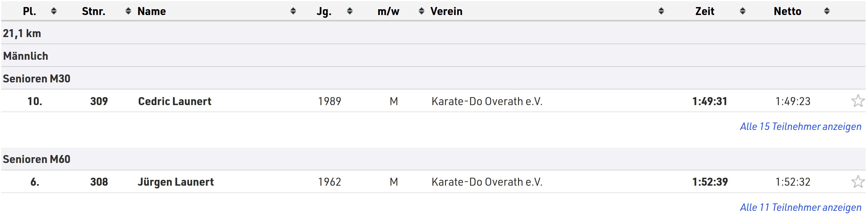Click sort arrows next to Stnr.
This screenshot has width=868, height=216.
click(x=128, y=11)
